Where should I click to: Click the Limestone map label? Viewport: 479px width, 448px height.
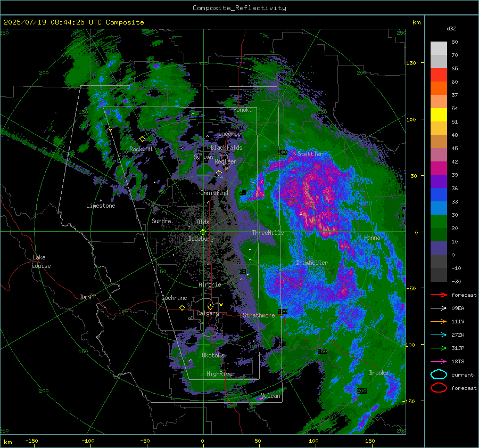[101, 206]
